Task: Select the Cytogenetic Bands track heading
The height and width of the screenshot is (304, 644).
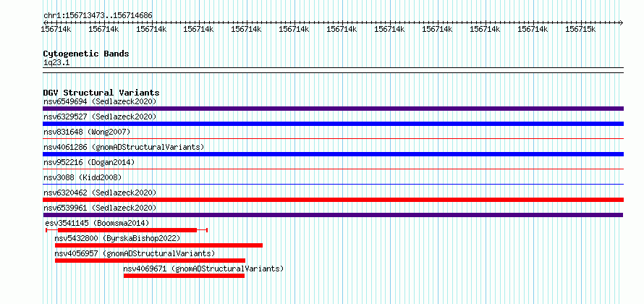Action: click(x=86, y=54)
